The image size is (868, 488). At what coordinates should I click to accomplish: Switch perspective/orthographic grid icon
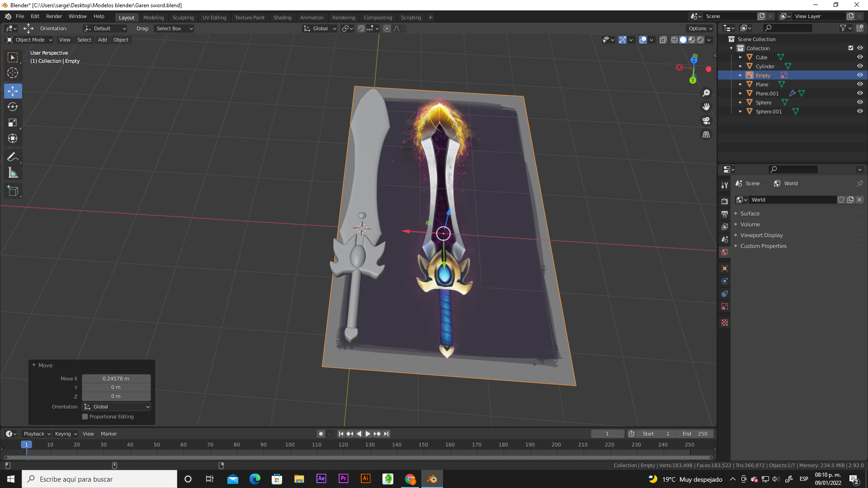pyautogui.click(x=706, y=135)
